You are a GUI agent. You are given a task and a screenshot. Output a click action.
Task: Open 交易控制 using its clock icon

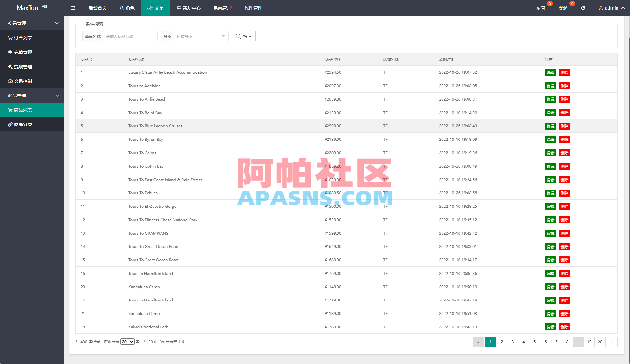(x=10, y=81)
